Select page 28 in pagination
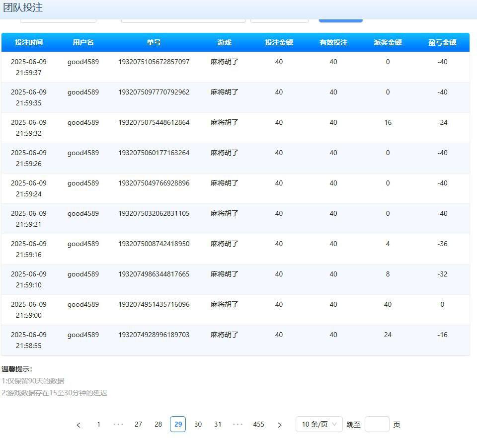This screenshot has width=477, height=448. [158, 424]
